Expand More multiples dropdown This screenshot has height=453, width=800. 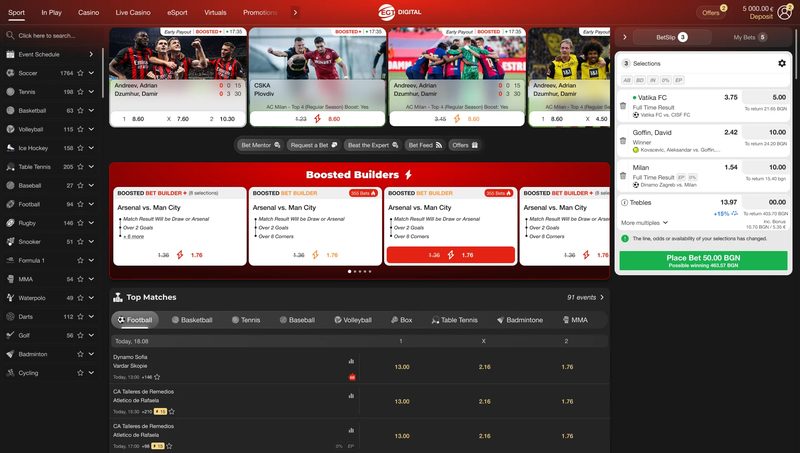click(644, 223)
